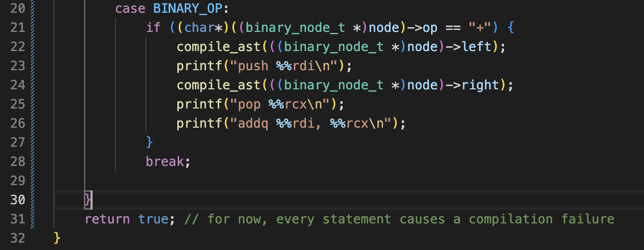Image resolution: width=644 pixels, height=250 pixels.
Task: Click line number 20 in the gutter
Action: tap(18, 8)
